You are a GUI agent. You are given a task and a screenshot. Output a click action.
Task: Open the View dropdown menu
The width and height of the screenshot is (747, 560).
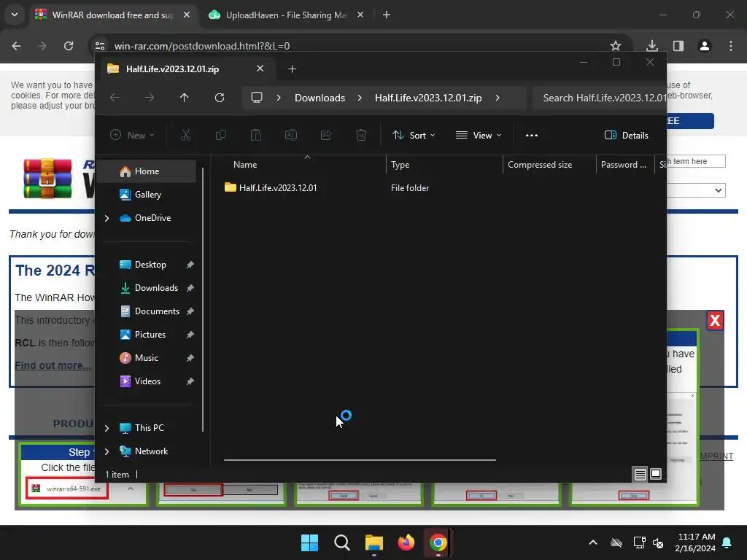(479, 135)
